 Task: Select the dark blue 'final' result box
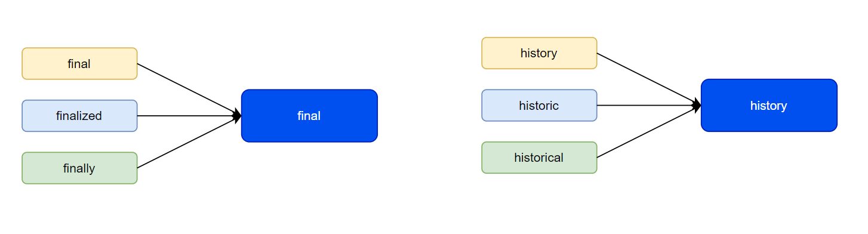[309, 116]
